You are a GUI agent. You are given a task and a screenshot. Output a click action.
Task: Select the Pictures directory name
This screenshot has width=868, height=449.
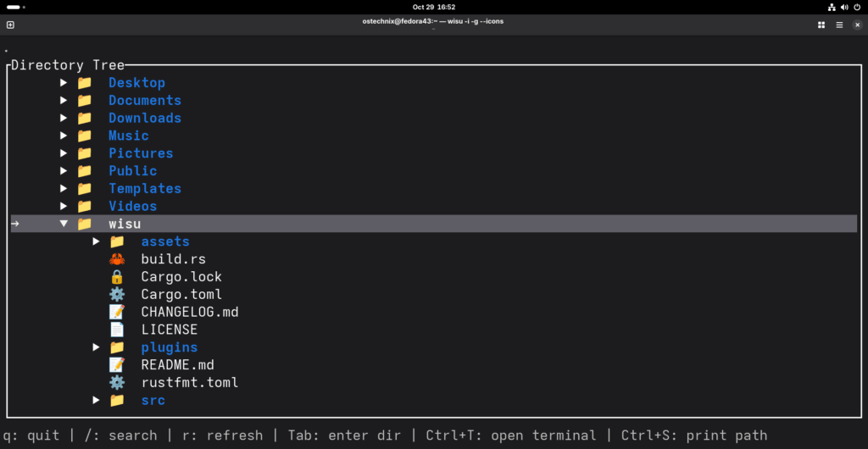tap(141, 153)
